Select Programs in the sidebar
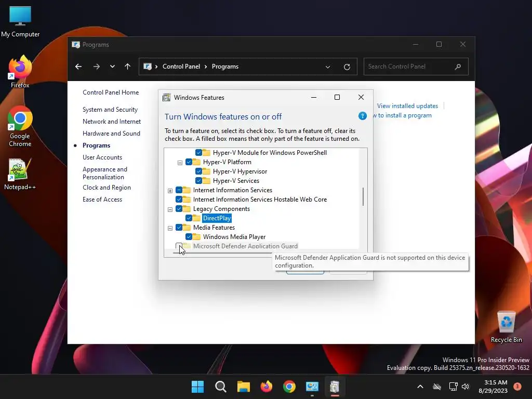The height and width of the screenshot is (399, 532). pos(96,145)
